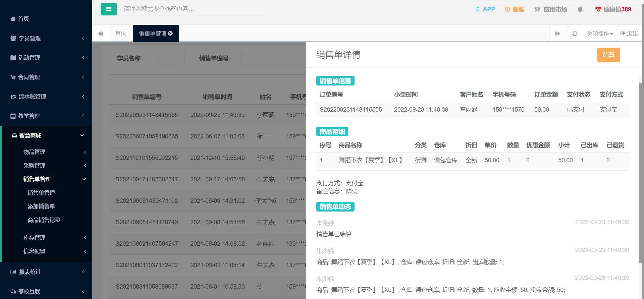
Task: Expand the 库存管理 submenu
Action: [x=47, y=238]
